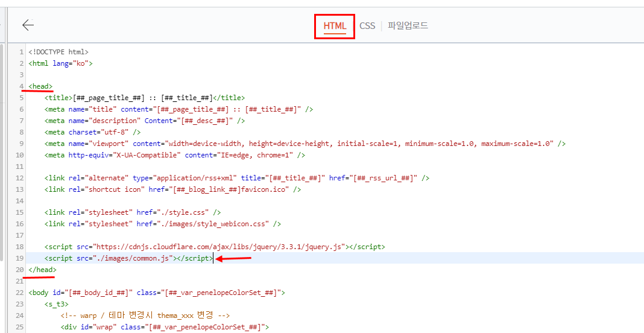
Task: Click the X-UA-Compatible meta line
Action: (x=175, y=156)
